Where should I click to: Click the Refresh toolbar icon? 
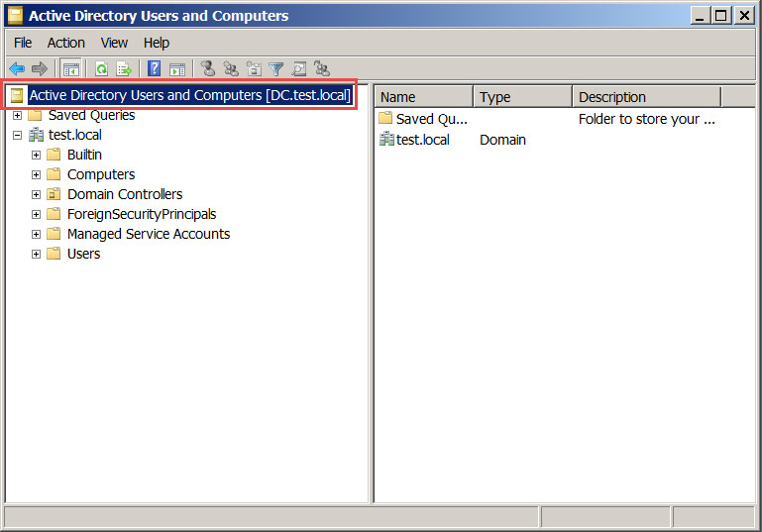(101, 68)
